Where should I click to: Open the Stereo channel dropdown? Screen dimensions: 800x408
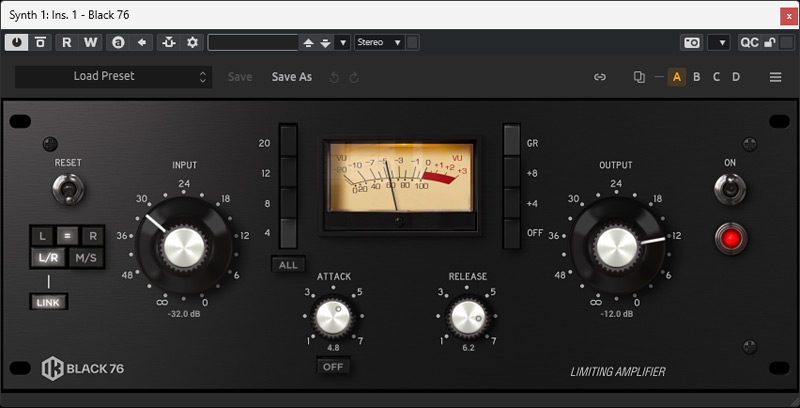(x=380, y=42)
